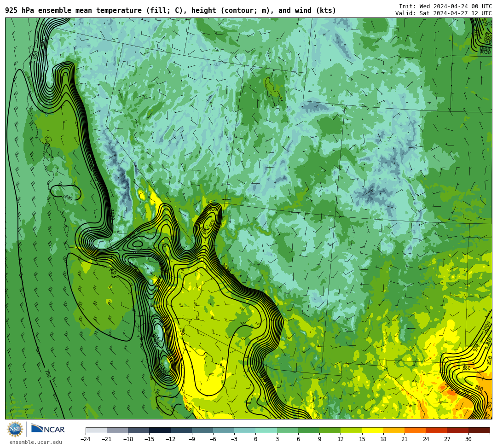Click the 790 contour label over the Pacific
497x448 pixels.
point(48,373)
